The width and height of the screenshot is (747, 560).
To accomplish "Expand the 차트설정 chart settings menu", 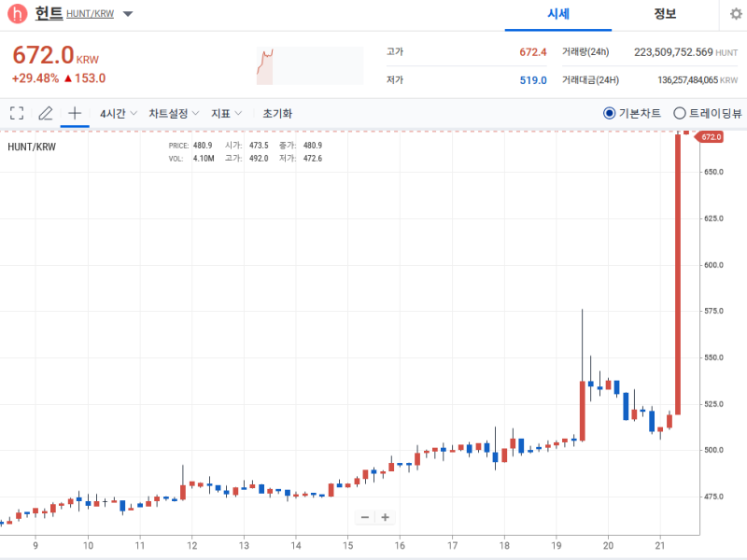I will [x=174, y=113].
